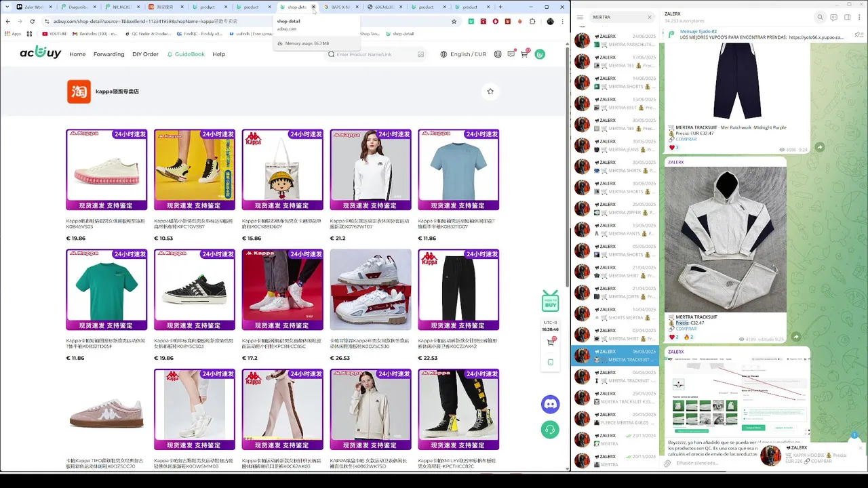Open the Kappa tote bag product image

282,169
